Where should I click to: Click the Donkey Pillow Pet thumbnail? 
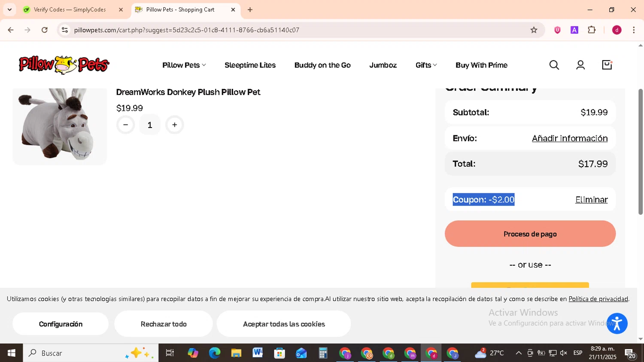click(60, 126)
